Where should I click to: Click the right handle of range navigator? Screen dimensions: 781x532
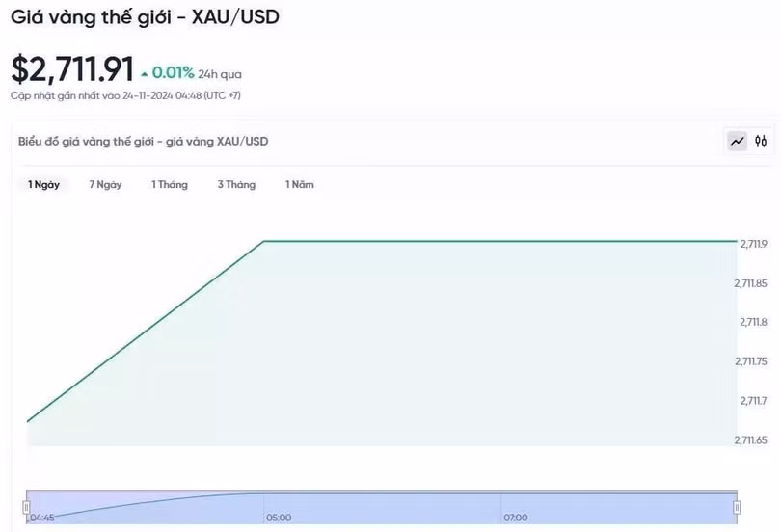737,506
